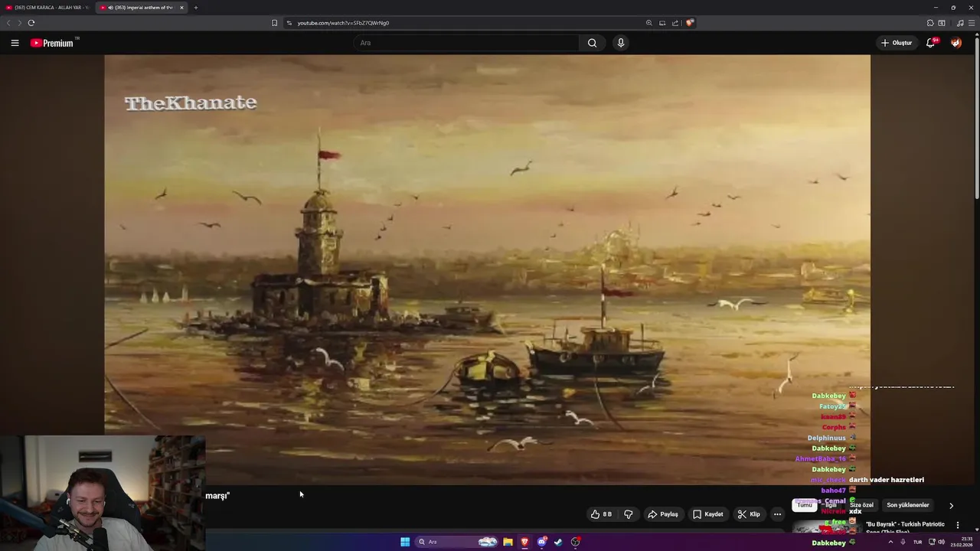Select the Tümü filter chip

[x=804, y=505]
